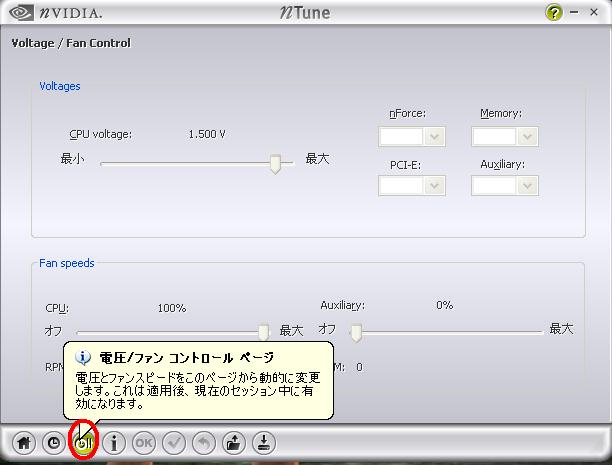The height and width of the screenshot is (465, 612).
Task: Open the clock timing settings icon
Action: pos(53,443)
